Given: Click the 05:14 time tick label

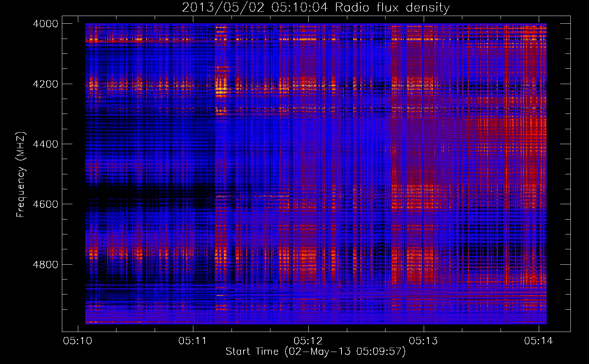Looking at the screenshot, I should (x=538, y=341).
